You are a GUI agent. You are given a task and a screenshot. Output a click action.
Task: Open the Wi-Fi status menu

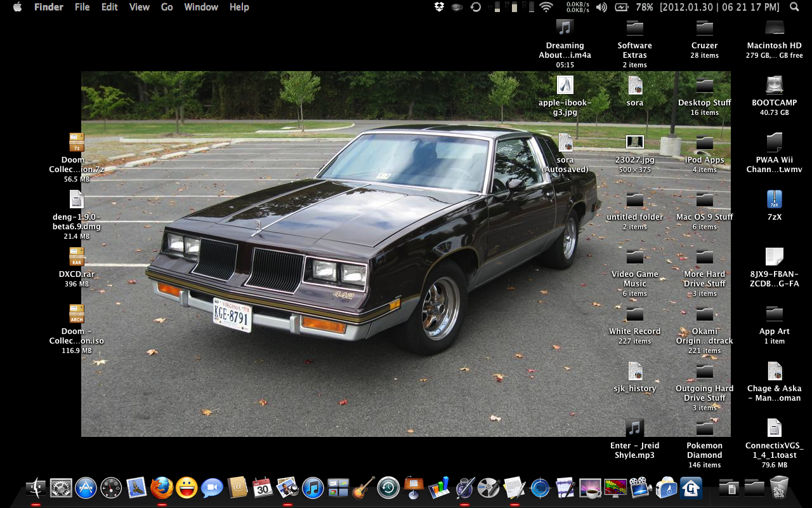(x=546, y=7)
